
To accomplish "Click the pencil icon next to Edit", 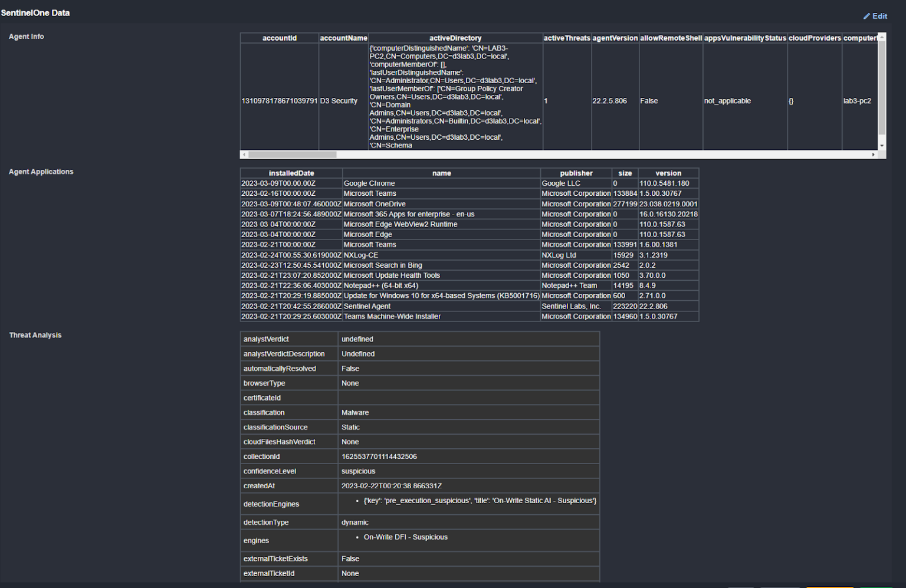I will coord(866,16).
